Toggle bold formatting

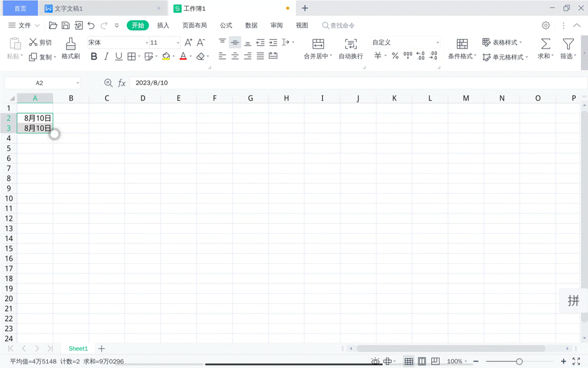(x=94, y=56)
